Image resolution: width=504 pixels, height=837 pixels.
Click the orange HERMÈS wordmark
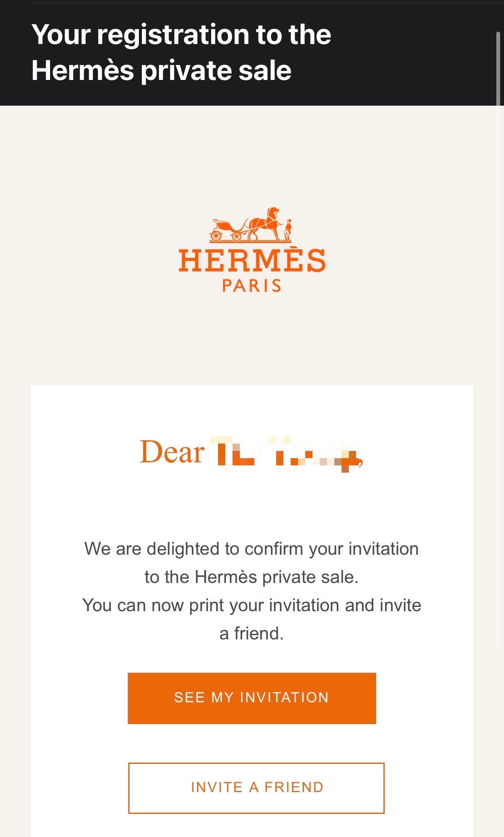[x=252, y=260]
